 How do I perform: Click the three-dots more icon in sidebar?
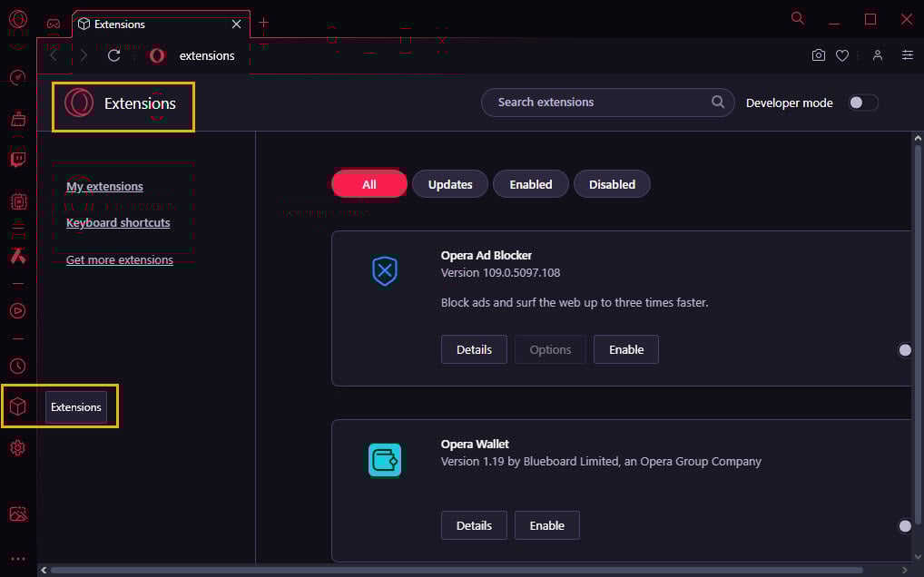point(17,559)
